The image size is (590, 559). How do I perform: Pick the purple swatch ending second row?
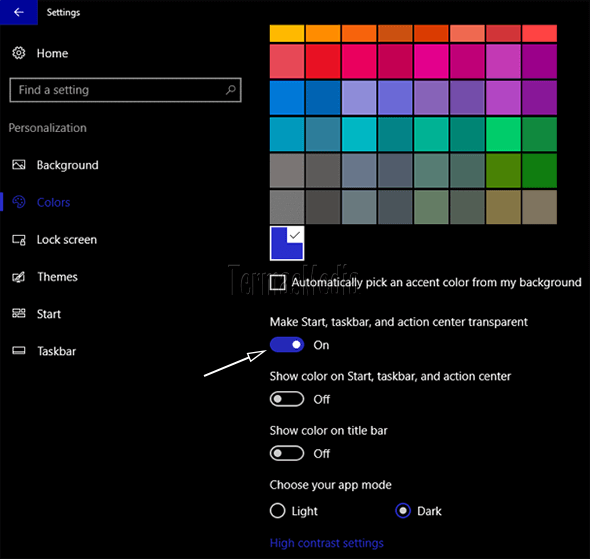click(540, 61)
